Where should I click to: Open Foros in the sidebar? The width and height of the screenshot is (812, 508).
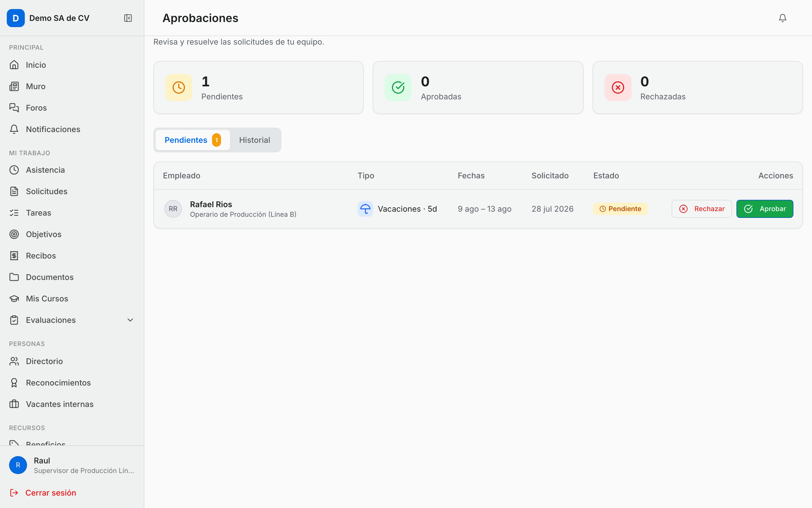[x=72, y=108]
